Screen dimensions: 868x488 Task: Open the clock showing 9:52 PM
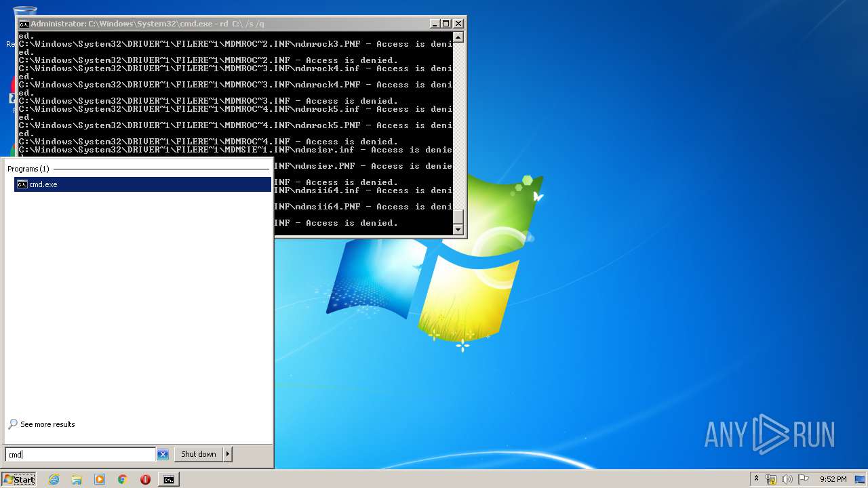[833, 479]
